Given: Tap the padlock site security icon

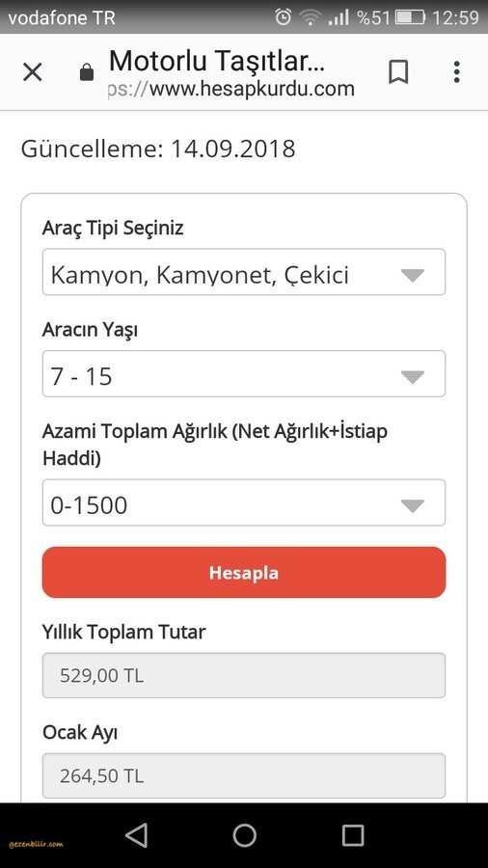Looking at the screenshot, I should [x=87, y=72].
